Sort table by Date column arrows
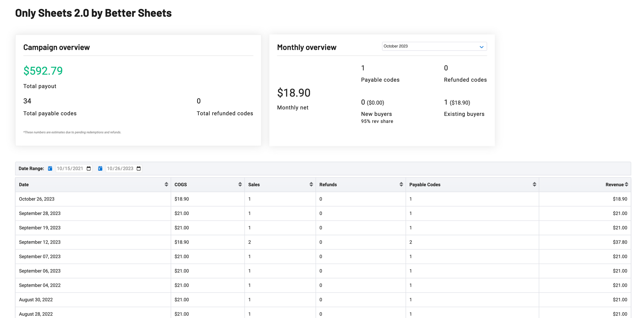The height and width of the screenshot is (318, 644). (x=166, y=184)
